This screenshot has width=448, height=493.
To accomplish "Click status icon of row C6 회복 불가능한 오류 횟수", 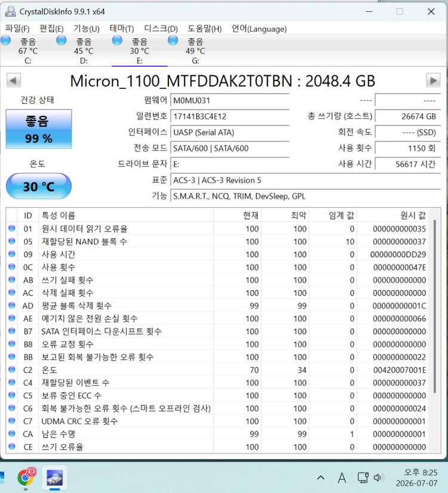I will (12, 408).
